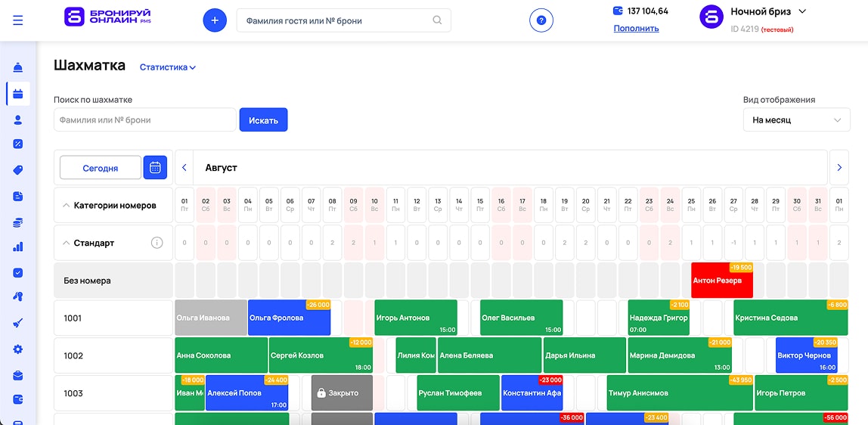This screenshot has width=868, height=425.
Task: Click the Без номера row label
Action: [113, 280]
